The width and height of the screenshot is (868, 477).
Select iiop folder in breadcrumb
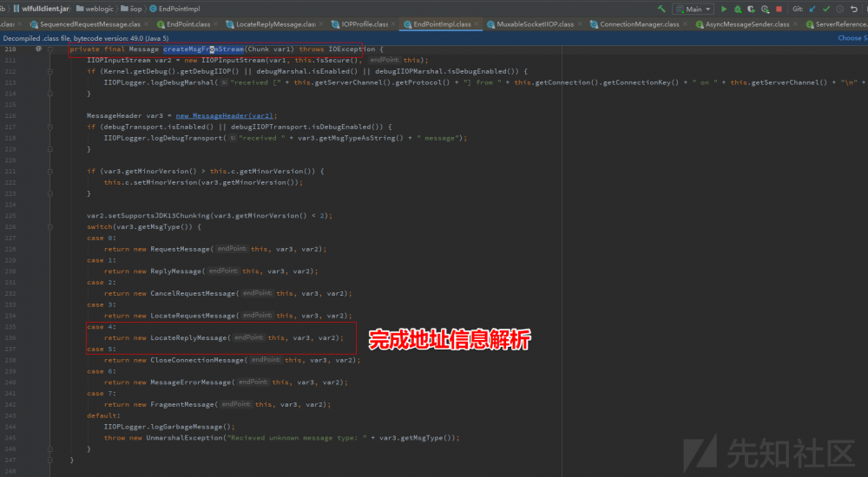132,9
